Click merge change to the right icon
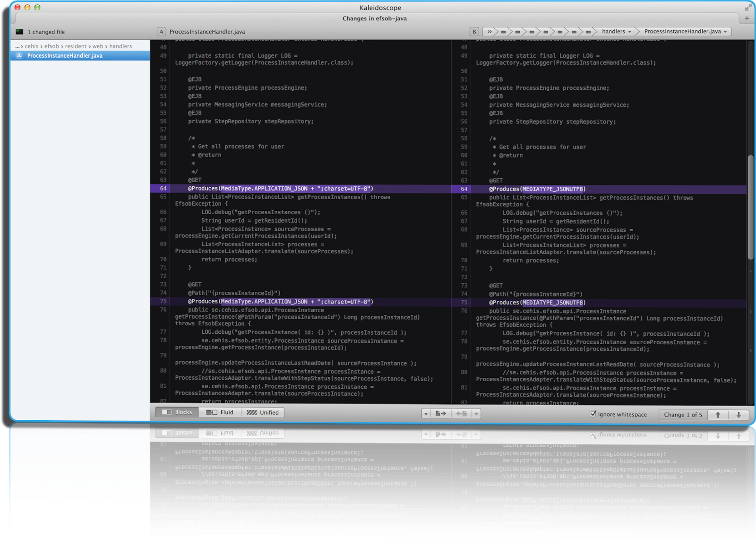The image size is (756, 548). pos(440,414)
